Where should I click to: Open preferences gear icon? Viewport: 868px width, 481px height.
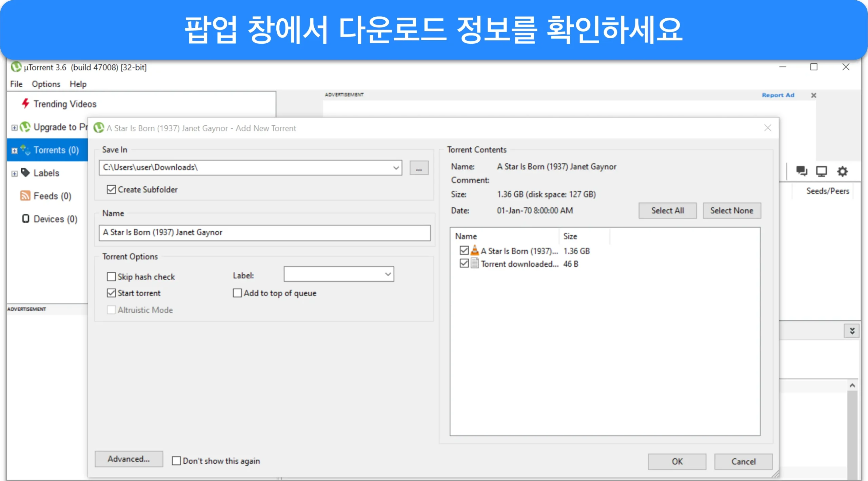843,171
